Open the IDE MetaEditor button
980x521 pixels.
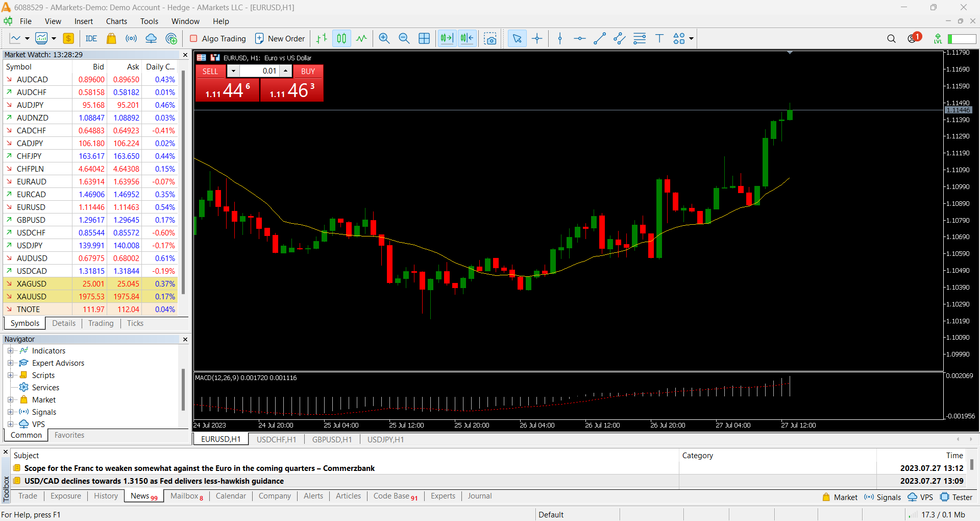click(91, 38)
